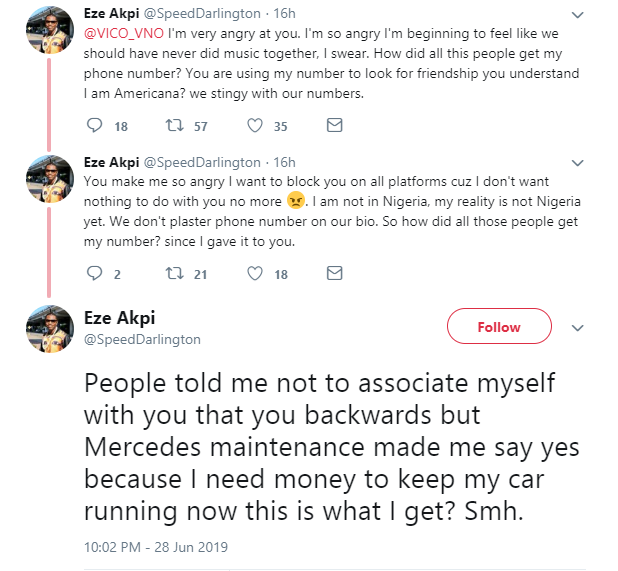Retweet the first tweet with 57 retweets
The width and height of the screenshot is (618, 571).
[173, 126]
